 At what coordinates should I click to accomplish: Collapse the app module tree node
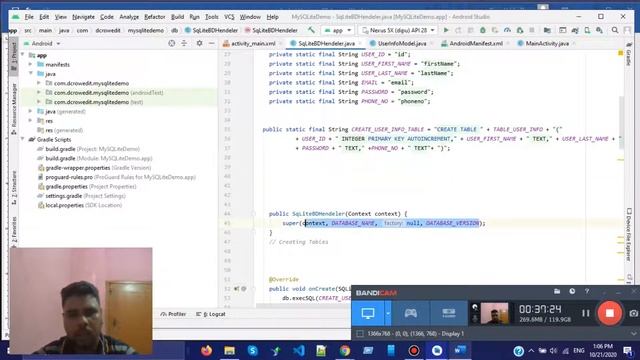tap(22, 55)
